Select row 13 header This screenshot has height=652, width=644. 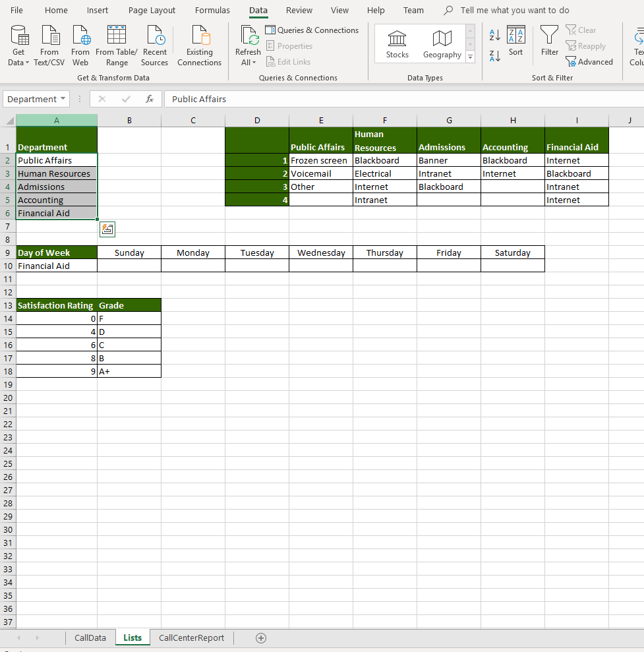(x=8, y=306)
